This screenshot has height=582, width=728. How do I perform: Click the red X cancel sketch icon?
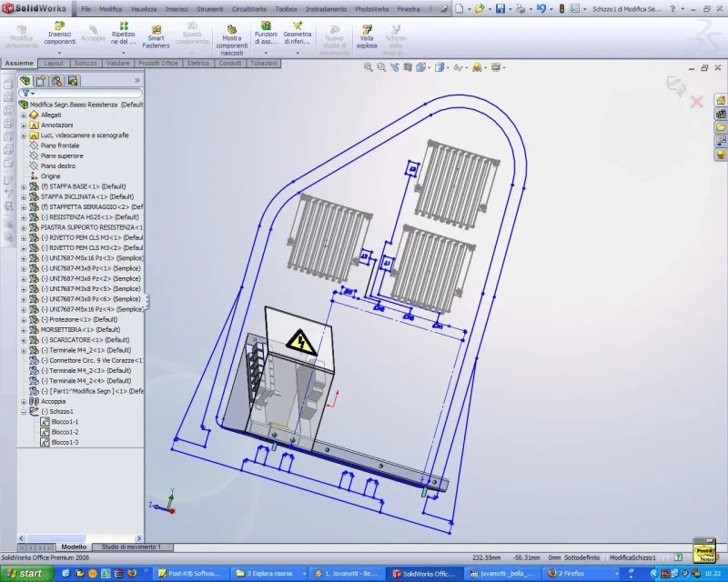tap(696, 102)
